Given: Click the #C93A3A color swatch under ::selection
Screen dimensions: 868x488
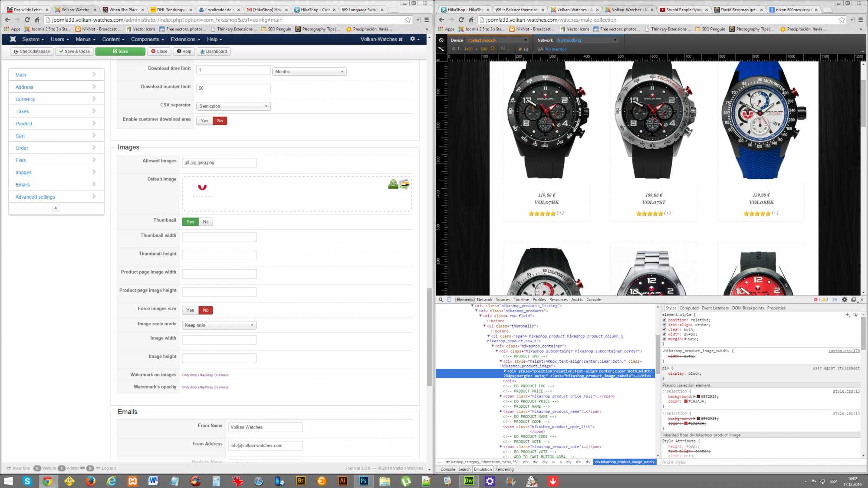Looking at the screenshot, I should tap(686, 402).
